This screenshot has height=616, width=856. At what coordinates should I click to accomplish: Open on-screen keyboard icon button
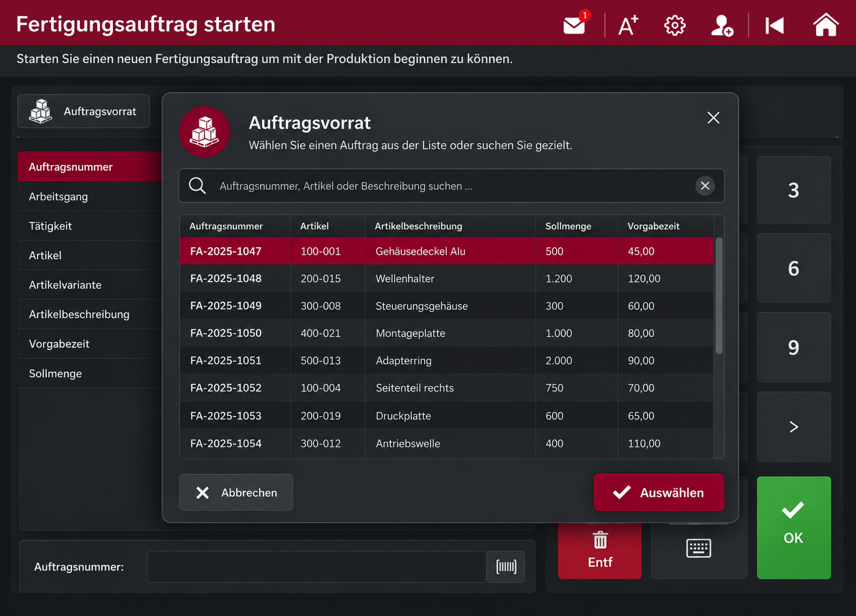tap(698, 548)
